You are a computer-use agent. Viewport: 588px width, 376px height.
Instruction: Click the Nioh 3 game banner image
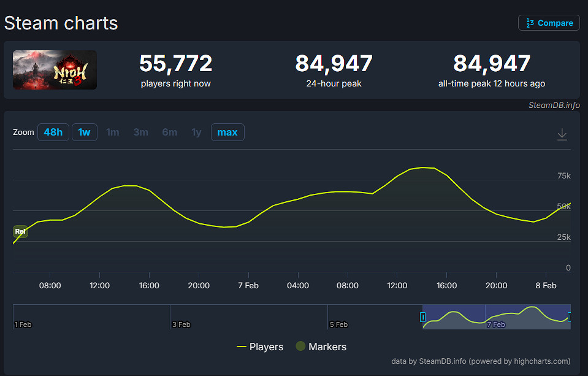55,70
